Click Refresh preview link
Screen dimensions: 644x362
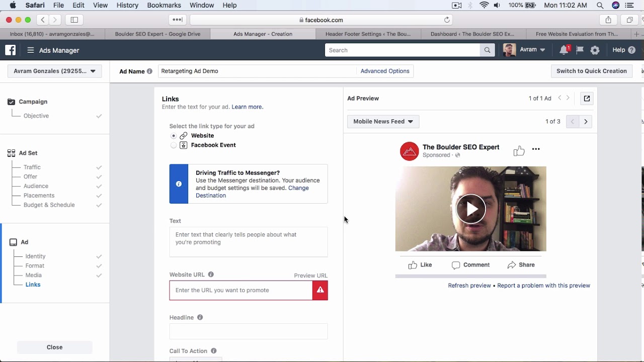(x=469, y=286)
